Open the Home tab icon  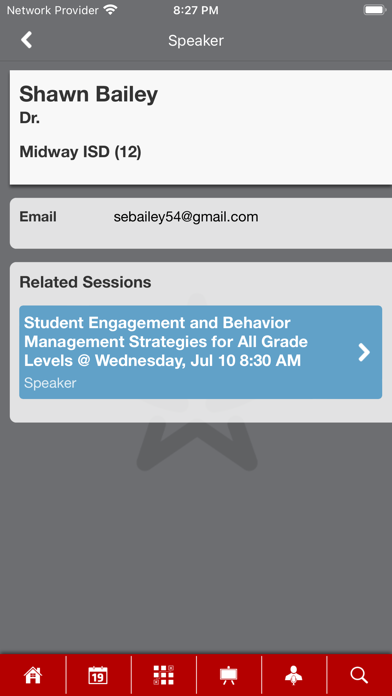click(33, 675)
